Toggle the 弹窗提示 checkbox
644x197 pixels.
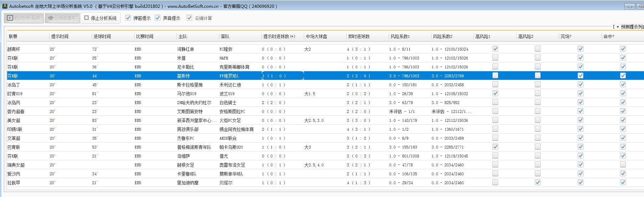[x=128, y=18]
